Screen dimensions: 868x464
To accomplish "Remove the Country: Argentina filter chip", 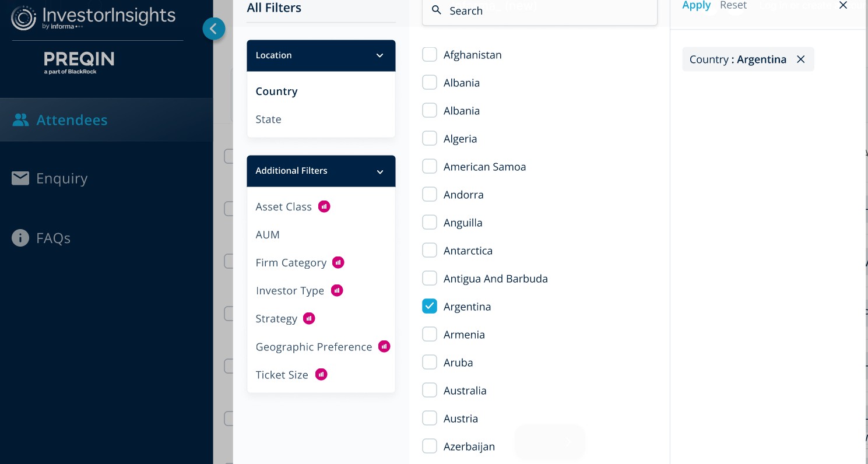I will tap(800, 59).
